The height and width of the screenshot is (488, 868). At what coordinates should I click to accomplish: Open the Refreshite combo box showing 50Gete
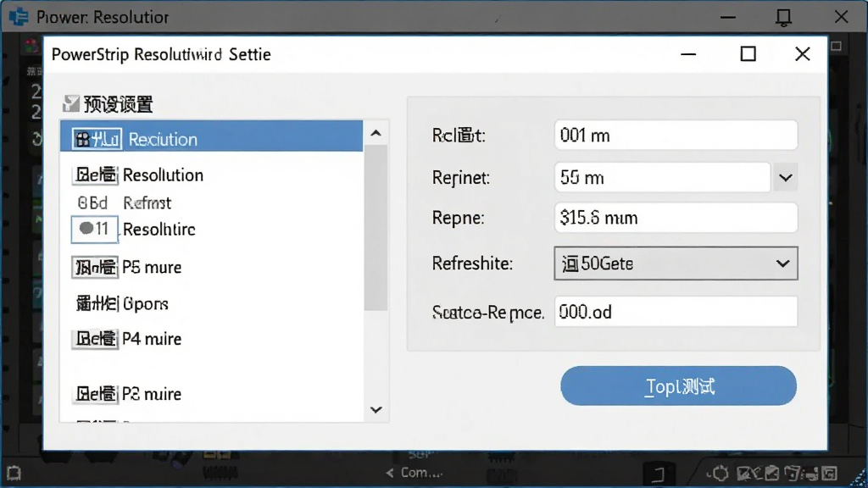point(676,263)
